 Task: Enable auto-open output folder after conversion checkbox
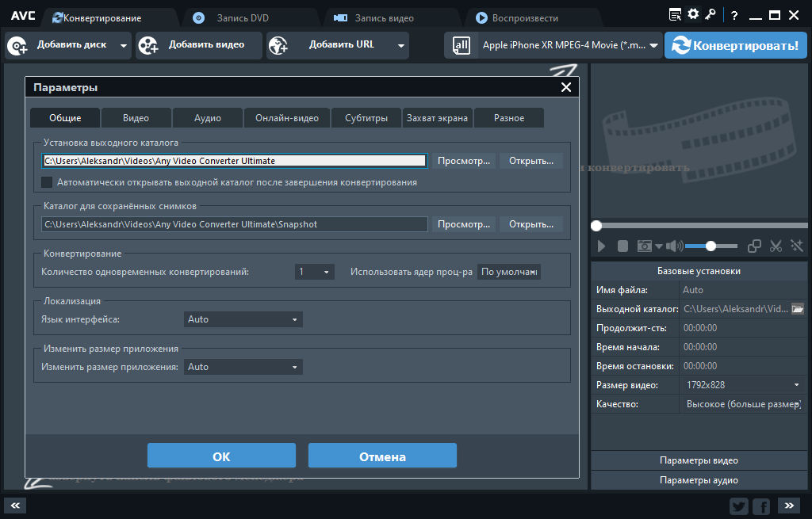click(x=47, y=182)
